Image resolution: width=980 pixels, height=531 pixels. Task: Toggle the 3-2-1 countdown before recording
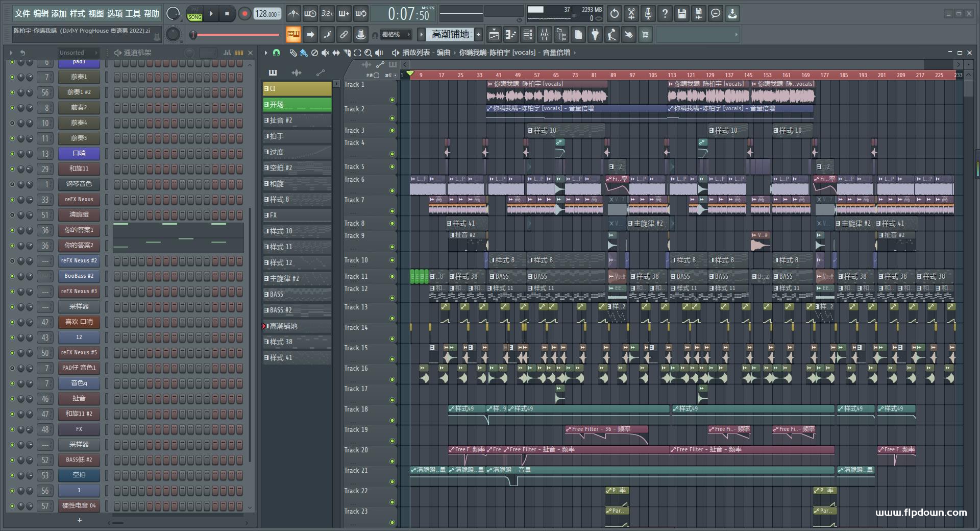click(327, 14)
